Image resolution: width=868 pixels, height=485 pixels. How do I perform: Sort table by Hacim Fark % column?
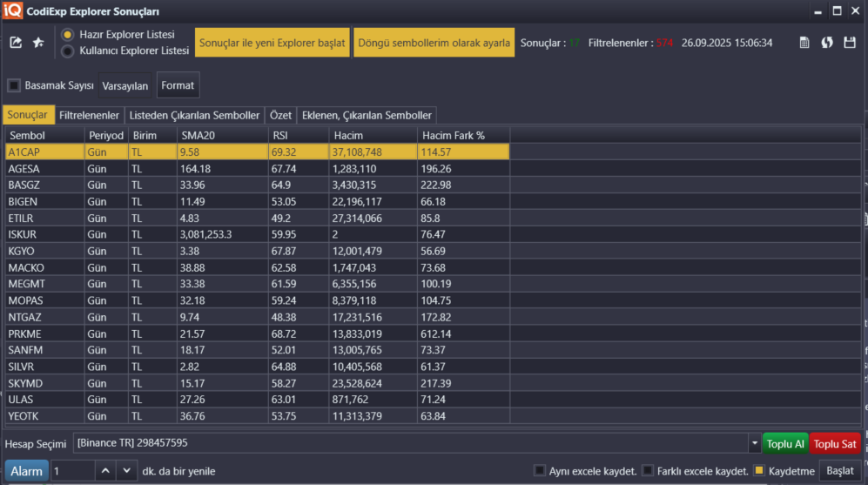[x=462, y=136]
